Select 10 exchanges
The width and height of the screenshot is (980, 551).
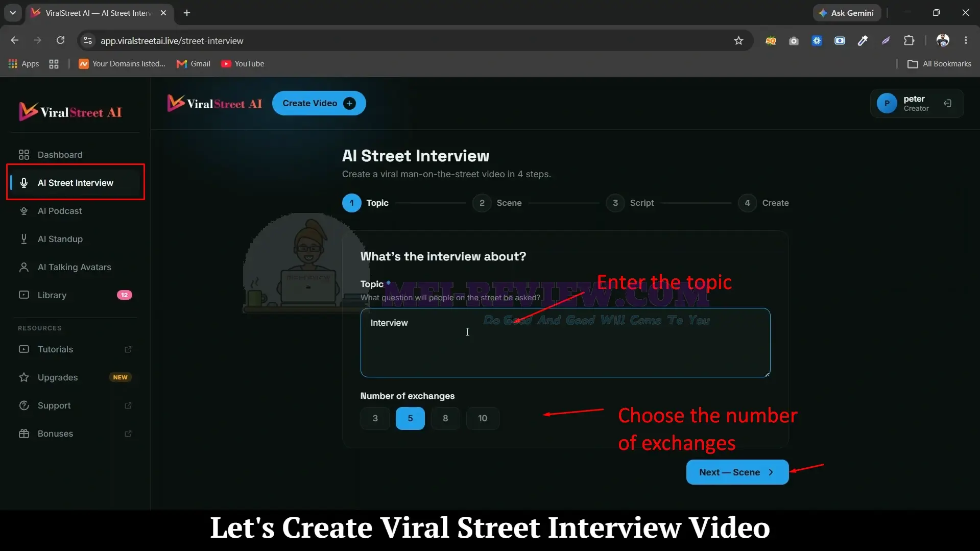point(483,418)
